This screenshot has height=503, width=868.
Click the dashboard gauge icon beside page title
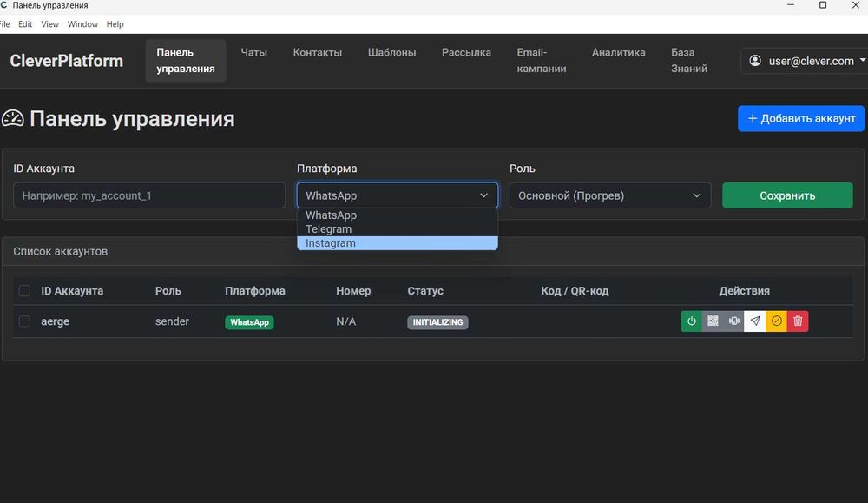(x=13, y=119)
